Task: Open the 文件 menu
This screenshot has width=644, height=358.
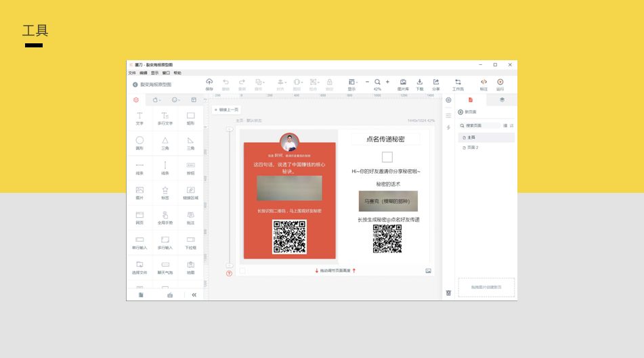Action: click(132, 72)
